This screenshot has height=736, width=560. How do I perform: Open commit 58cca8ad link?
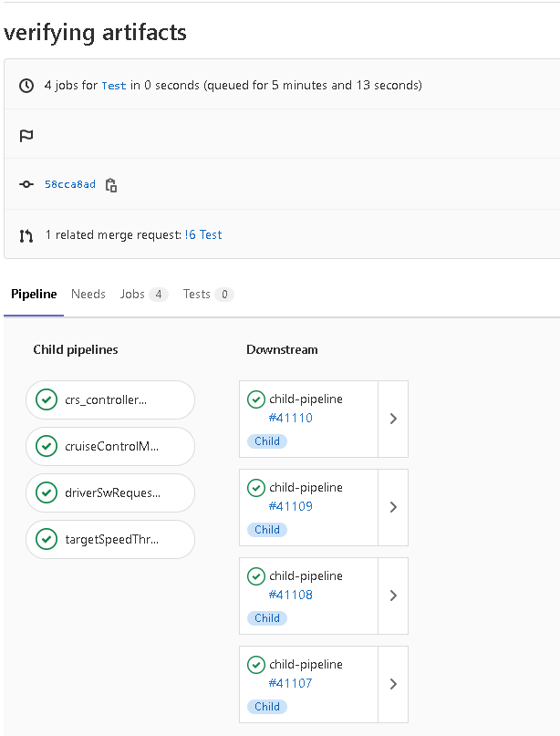pyautogui.click(x=70, y=185)
